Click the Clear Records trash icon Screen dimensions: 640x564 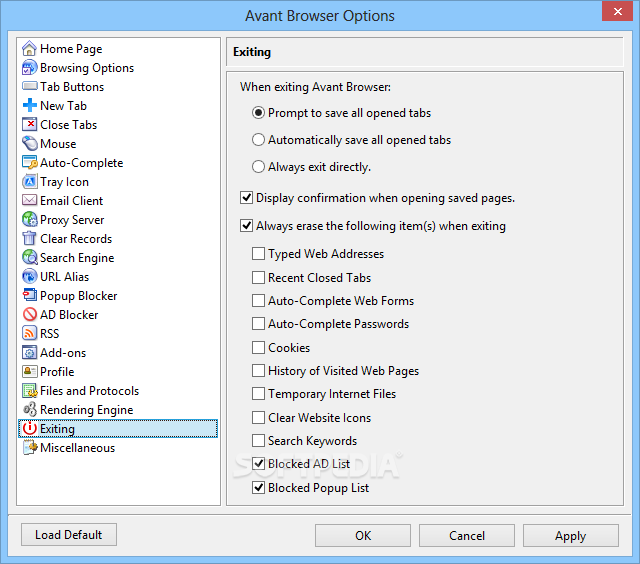click(x=29, y=238)
